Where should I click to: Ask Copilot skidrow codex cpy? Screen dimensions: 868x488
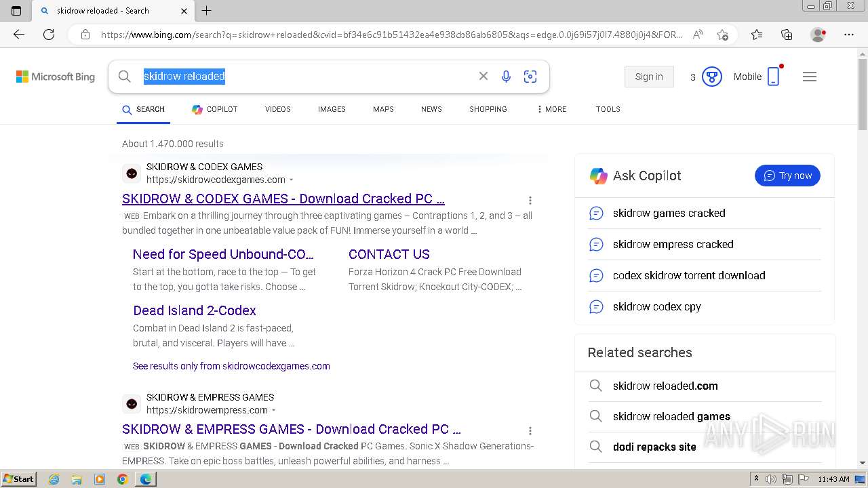(x=657, y=306)
